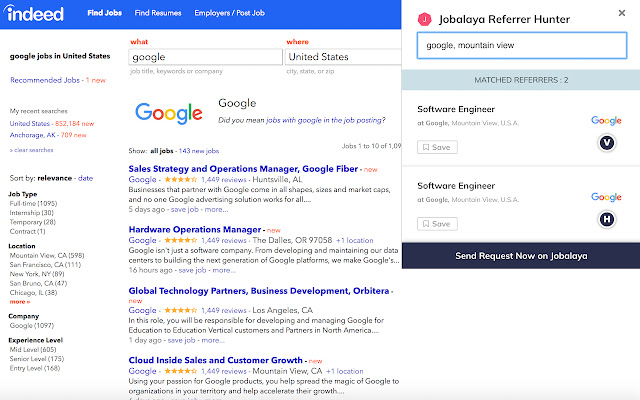The height and width of the screenshot is (400, 640).
Task: Click Google logo on second Software Engineer card
Action: coord(606,197)
